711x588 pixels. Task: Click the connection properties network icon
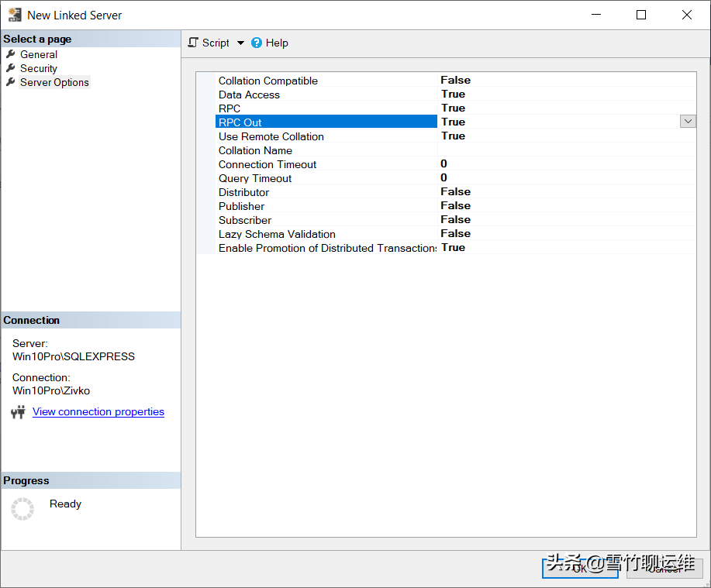18,412
